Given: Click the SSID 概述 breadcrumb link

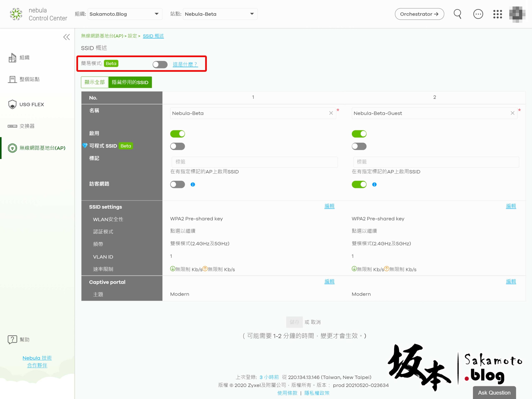Looking at the screenshot, I should click(153, 36).
